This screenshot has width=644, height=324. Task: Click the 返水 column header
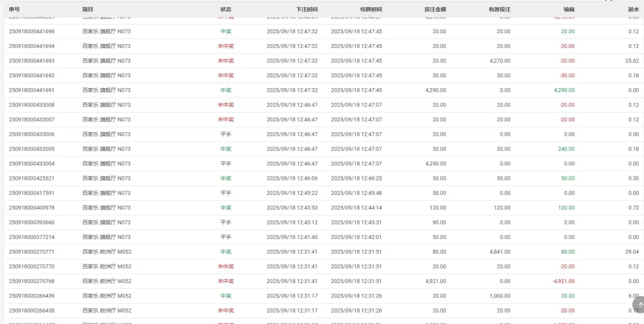pyautogui.click(x=633, y=9)
